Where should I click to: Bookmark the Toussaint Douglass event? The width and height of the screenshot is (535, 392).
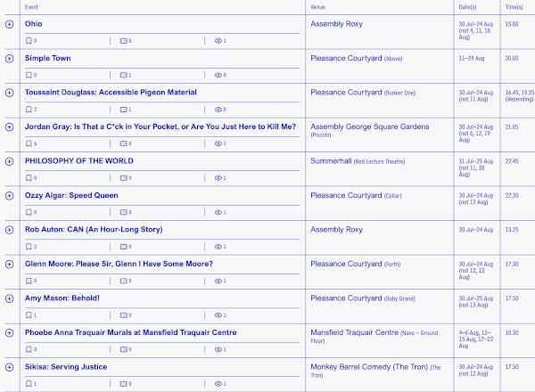coord(29,110)
